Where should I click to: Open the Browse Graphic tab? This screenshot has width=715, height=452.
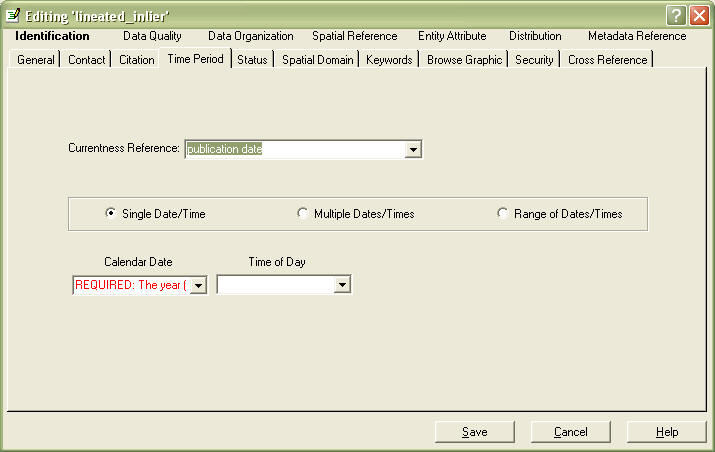click(x=464, y=60)
